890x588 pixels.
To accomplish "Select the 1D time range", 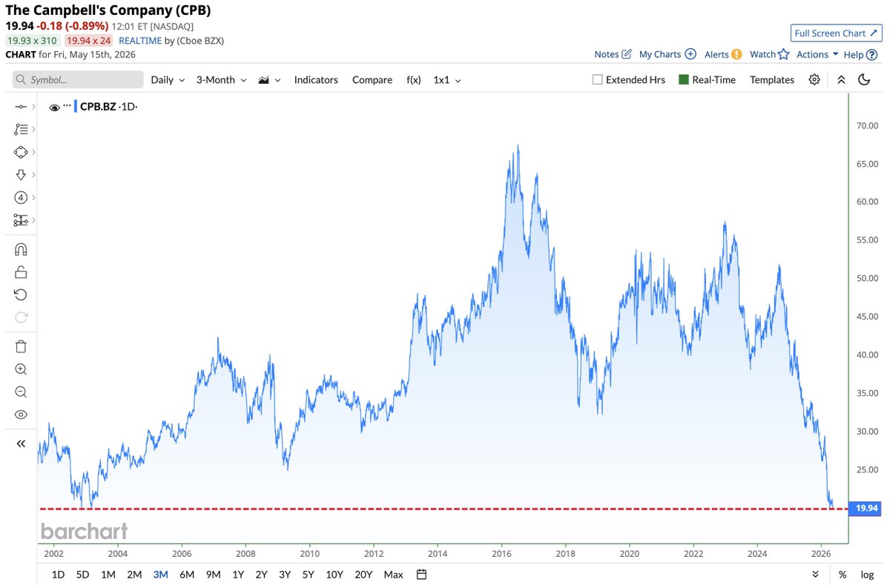I will [58, 574].
